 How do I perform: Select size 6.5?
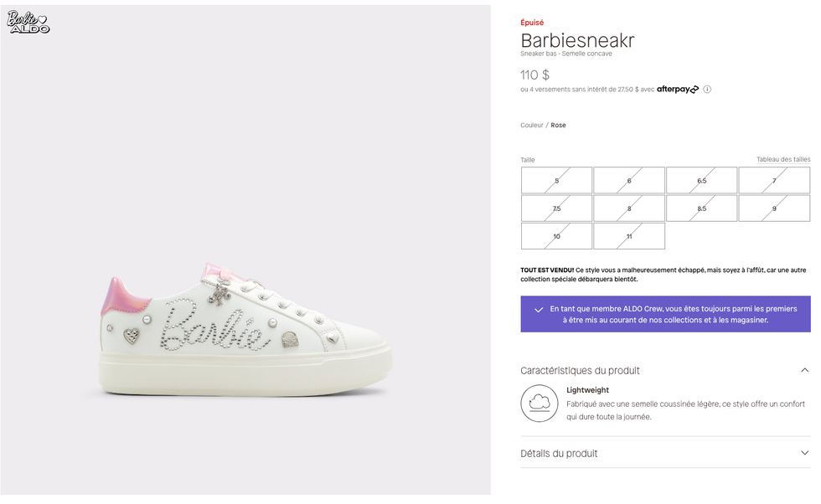pos(701,179)
